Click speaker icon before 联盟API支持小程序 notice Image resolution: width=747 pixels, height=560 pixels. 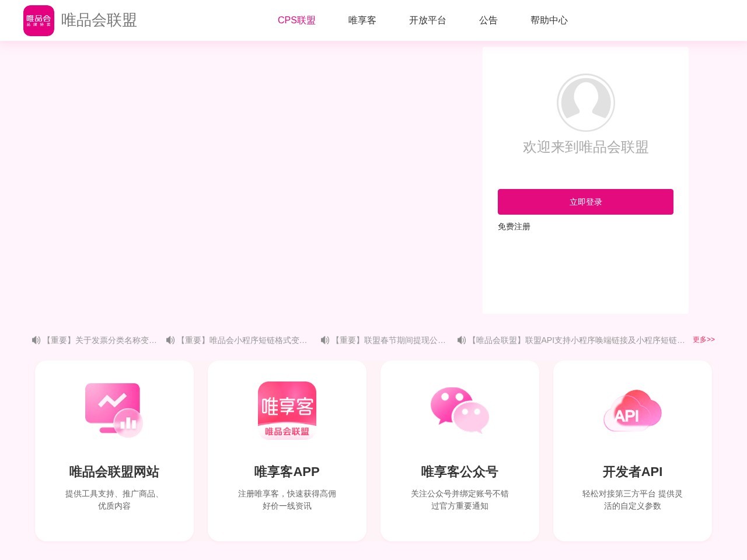click(x=462, y=340)
